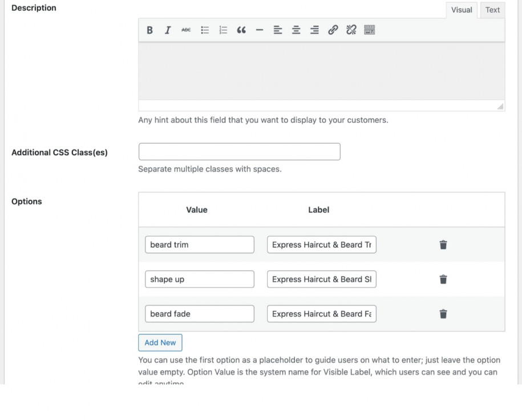Image resolution: width=522 pixels, height=420 pixels.
Task: Select the 'shape up' value field
Action: click(x=199, y=279)
